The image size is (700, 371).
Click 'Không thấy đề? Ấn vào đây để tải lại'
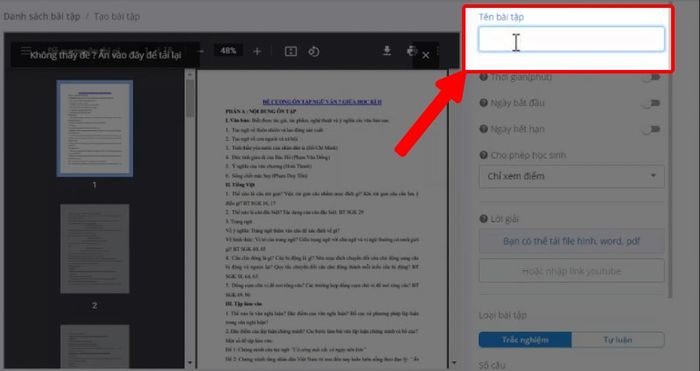[x=105, y=55]
